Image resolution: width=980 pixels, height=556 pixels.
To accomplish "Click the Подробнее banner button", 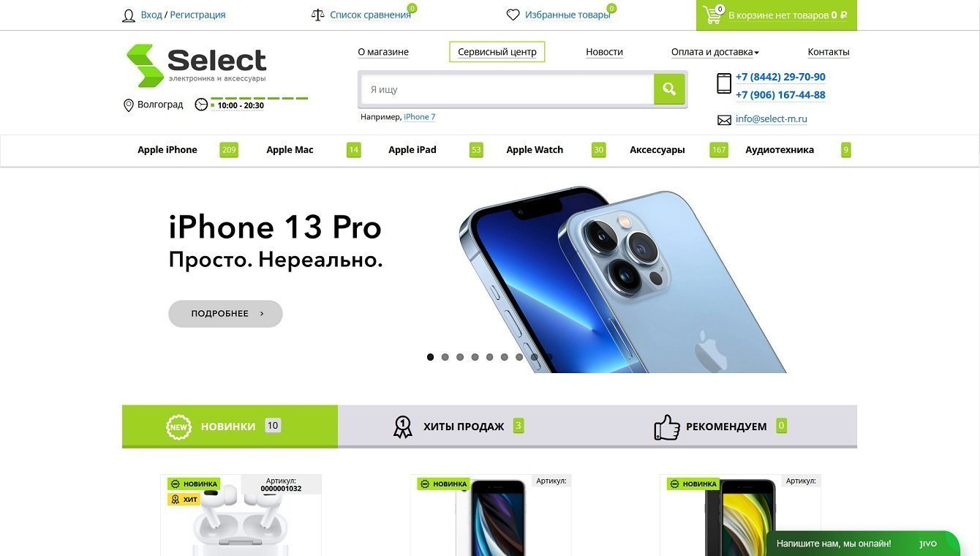I will point(225,314).
